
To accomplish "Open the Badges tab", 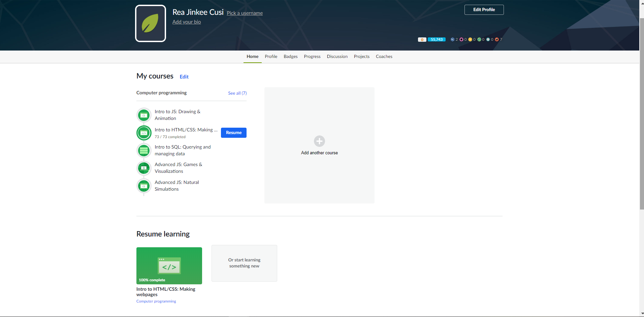I will tap(291, 57).
